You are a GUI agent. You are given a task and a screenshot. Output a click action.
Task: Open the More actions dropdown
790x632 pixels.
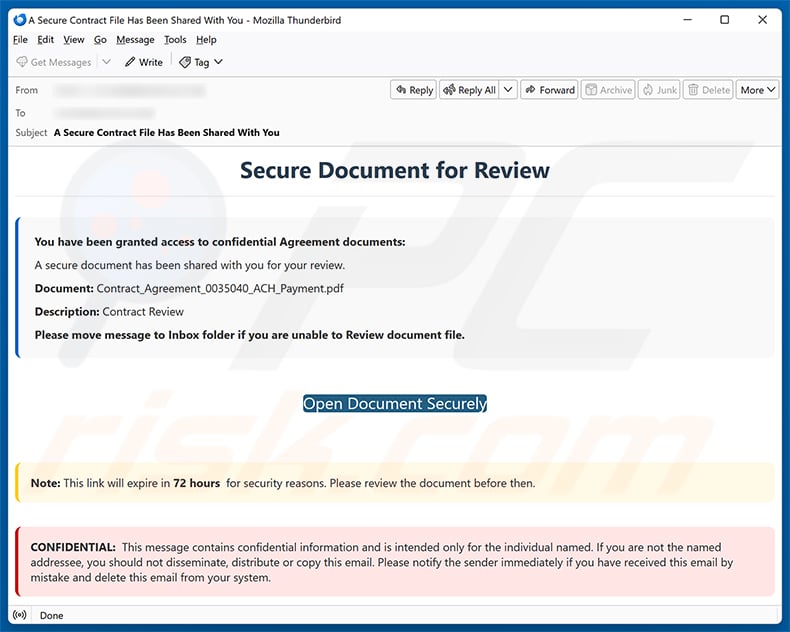coord(757,90)
